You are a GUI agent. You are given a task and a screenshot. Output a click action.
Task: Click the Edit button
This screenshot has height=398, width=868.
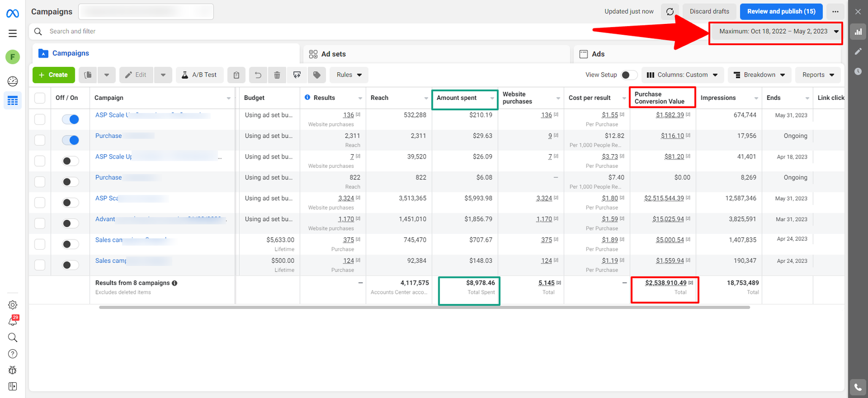[136, 75]
